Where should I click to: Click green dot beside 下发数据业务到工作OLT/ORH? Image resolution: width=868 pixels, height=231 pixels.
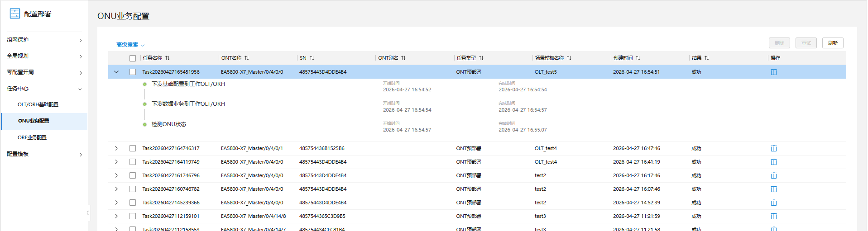click(x=144, y=104)
